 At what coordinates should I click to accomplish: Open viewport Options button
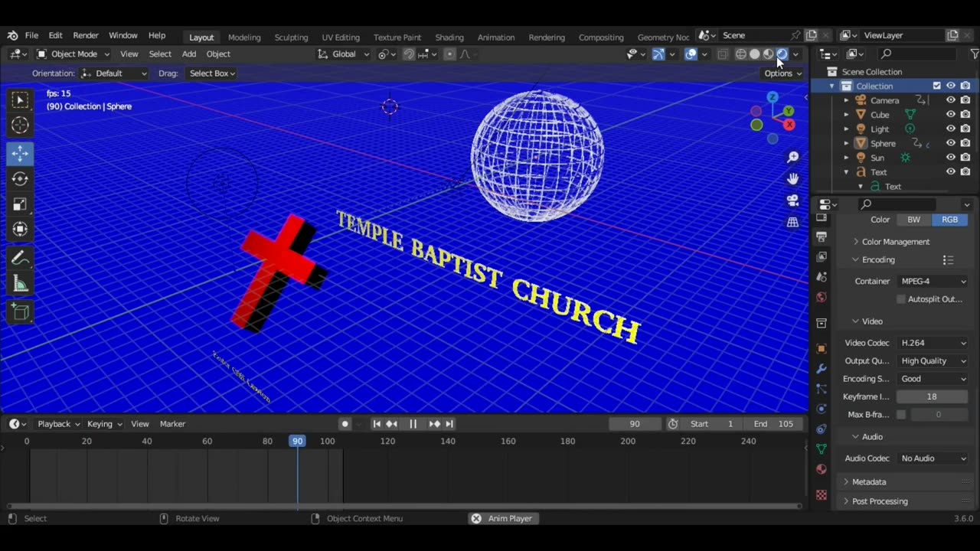coord(782,73)
